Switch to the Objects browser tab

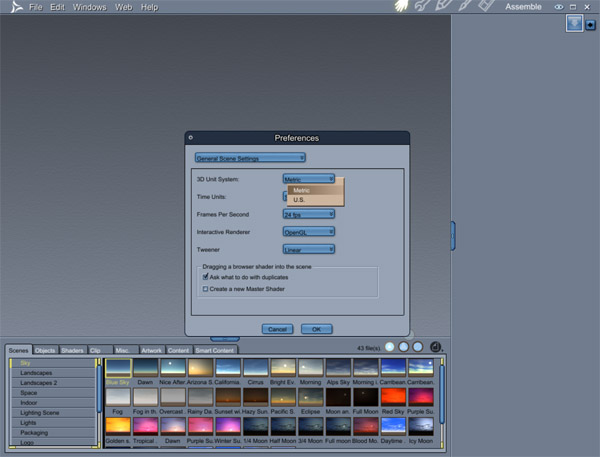[45, 350]
